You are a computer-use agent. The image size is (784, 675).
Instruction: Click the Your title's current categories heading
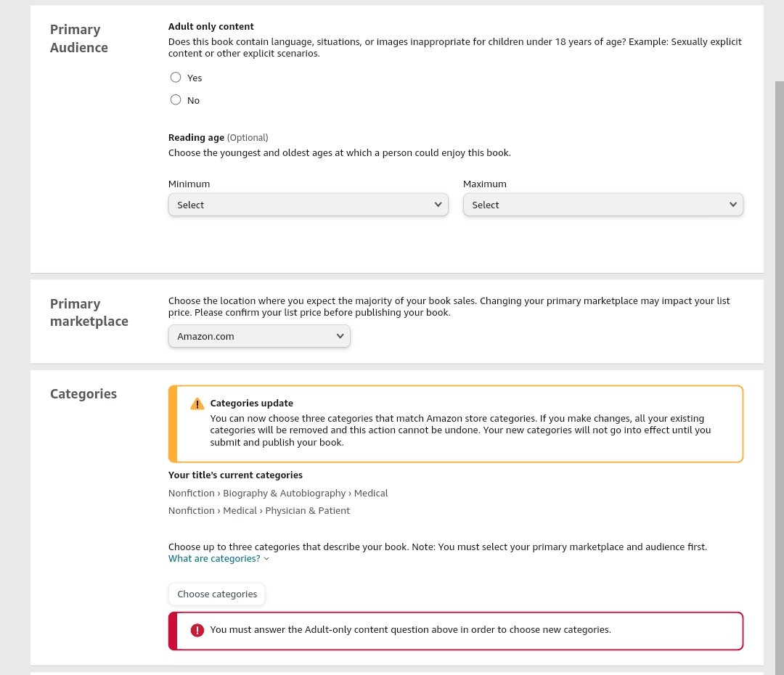point(235,475)
